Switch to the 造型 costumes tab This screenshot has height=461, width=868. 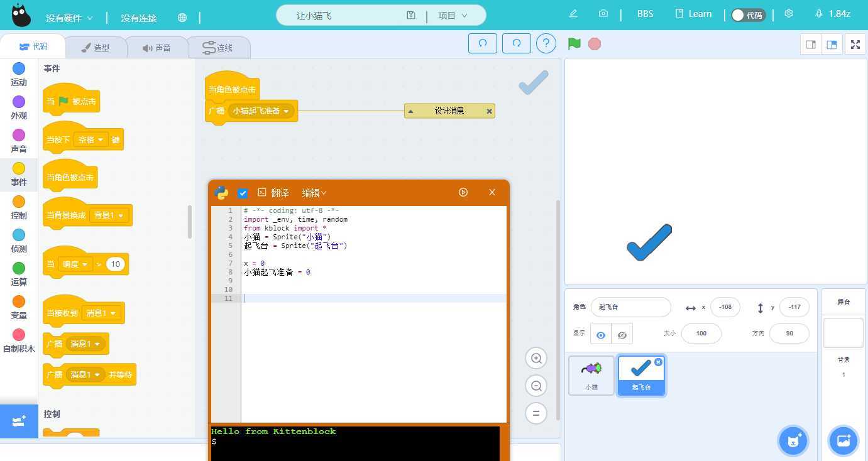click(x=96, y=48)
